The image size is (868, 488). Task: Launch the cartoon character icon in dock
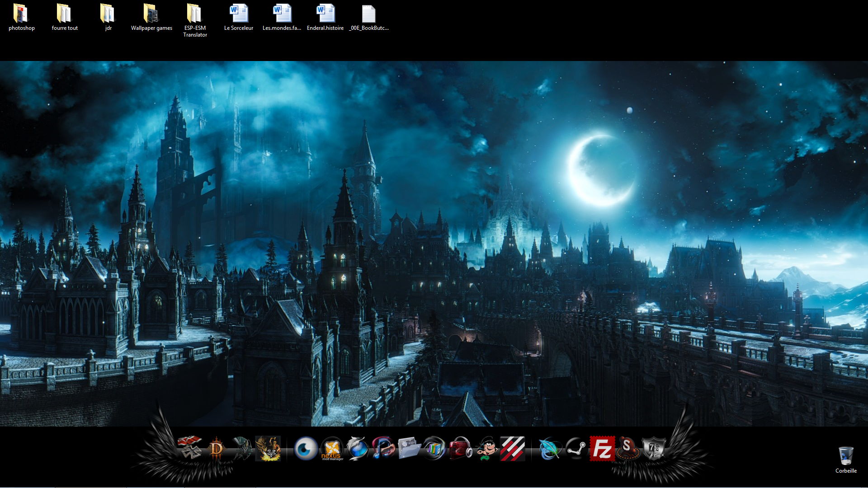(486, 448)
